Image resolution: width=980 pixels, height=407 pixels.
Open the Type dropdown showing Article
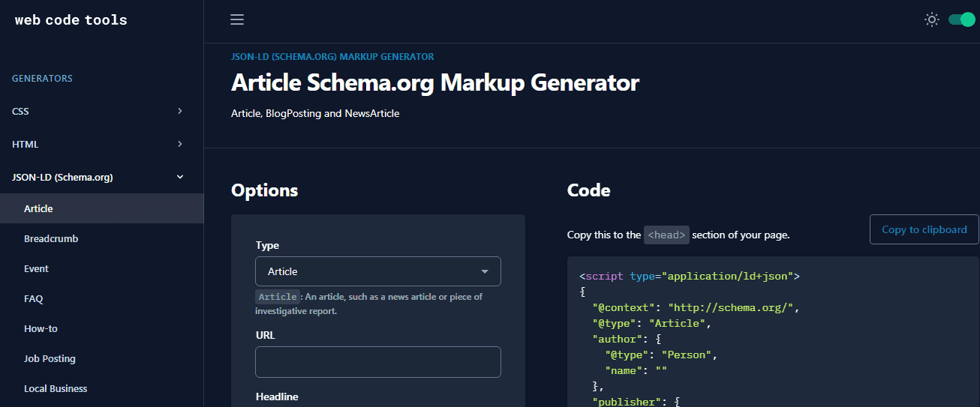(x=378, y=271)
